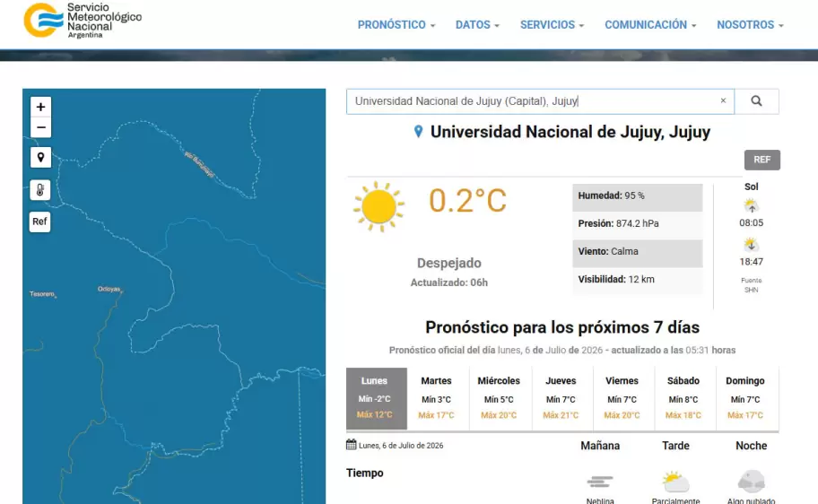The image size is (818, 504).
Task: Click the partly cloudy afternoon icon
Action: pyautogui.click(x=675, y=482)
